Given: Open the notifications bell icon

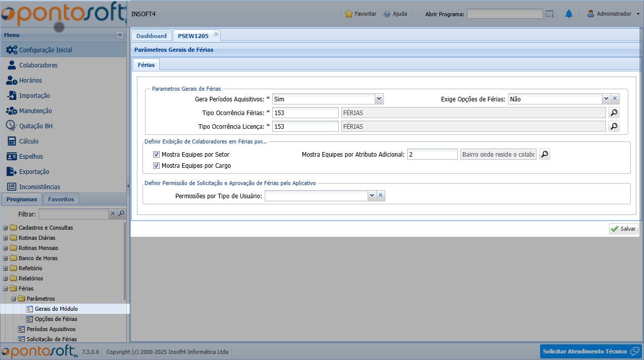Looking at the screenshot, I should pos(568,14).
